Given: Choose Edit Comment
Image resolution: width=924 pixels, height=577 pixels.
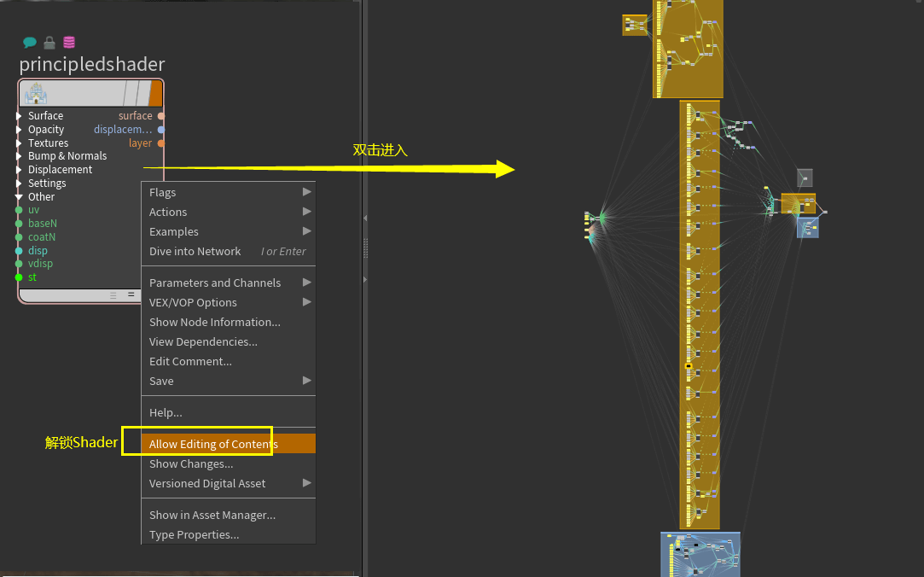Looking at the screenshot, I should (x=229, y=361).
